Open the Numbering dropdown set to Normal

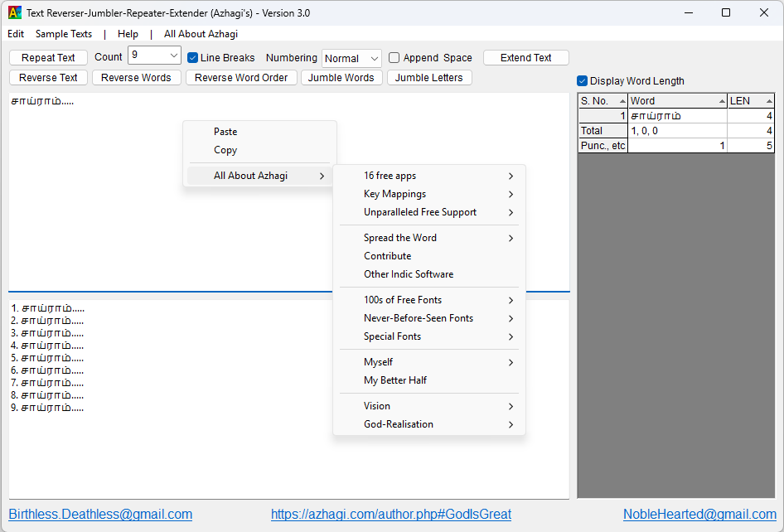click(351, 59)
